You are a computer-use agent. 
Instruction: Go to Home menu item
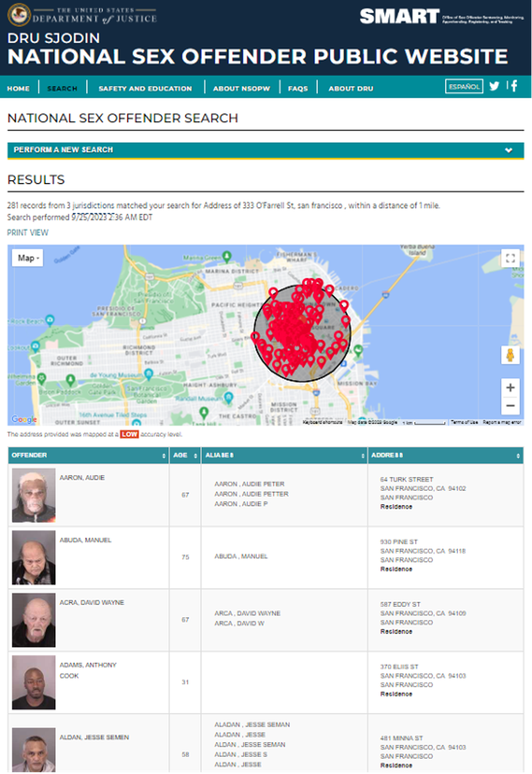18,88
